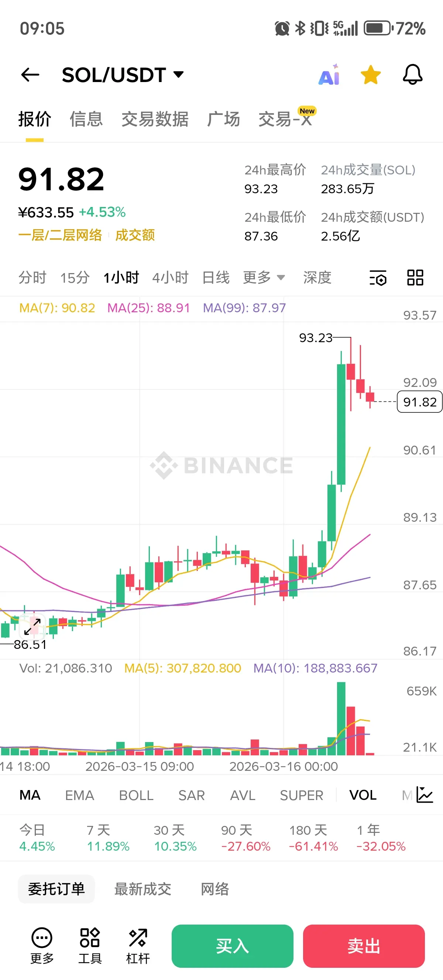Open the 杠杆 margin icon

(x=138, y=946)
